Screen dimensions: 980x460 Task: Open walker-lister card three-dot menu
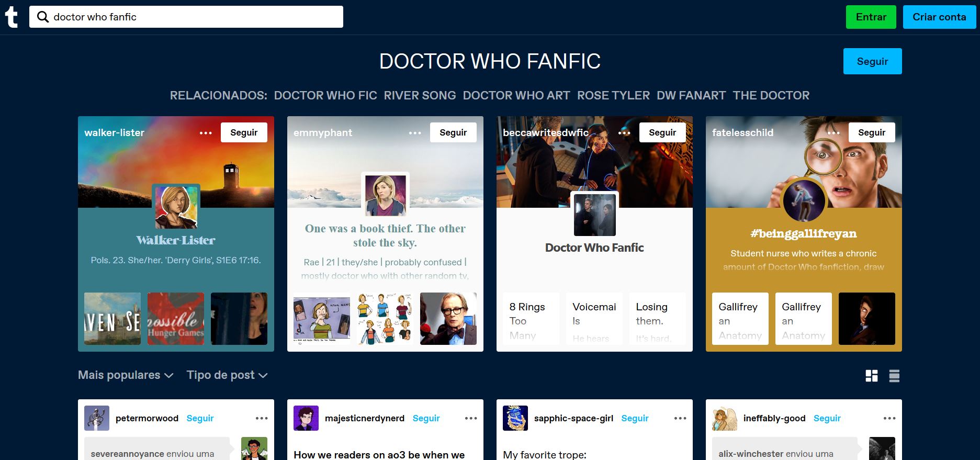206,133
